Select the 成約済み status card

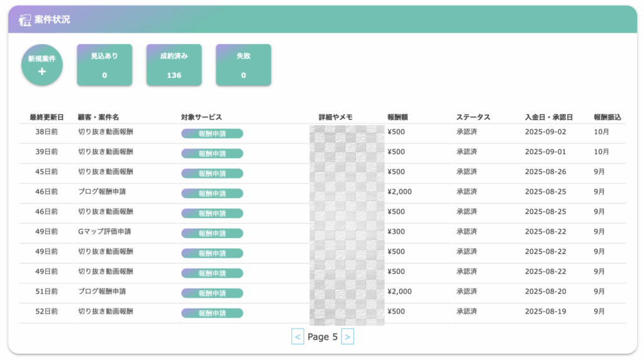coord(174,65)
